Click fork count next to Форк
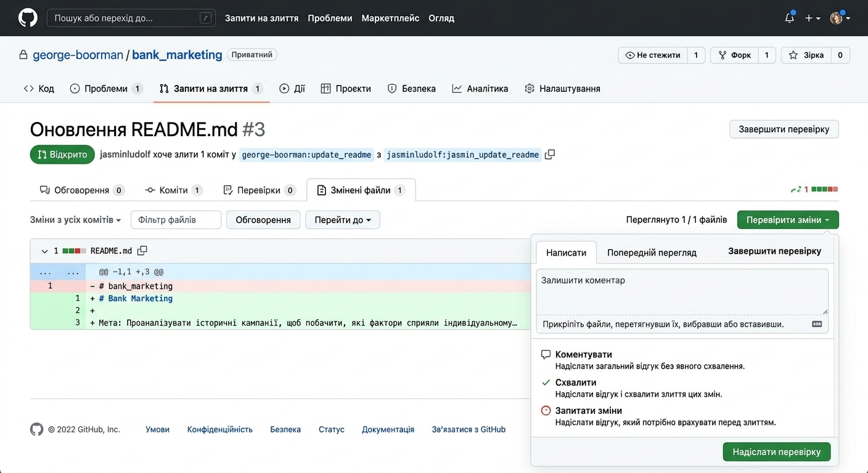This screenshot has height=473, width=868. (x=767, y=55)
